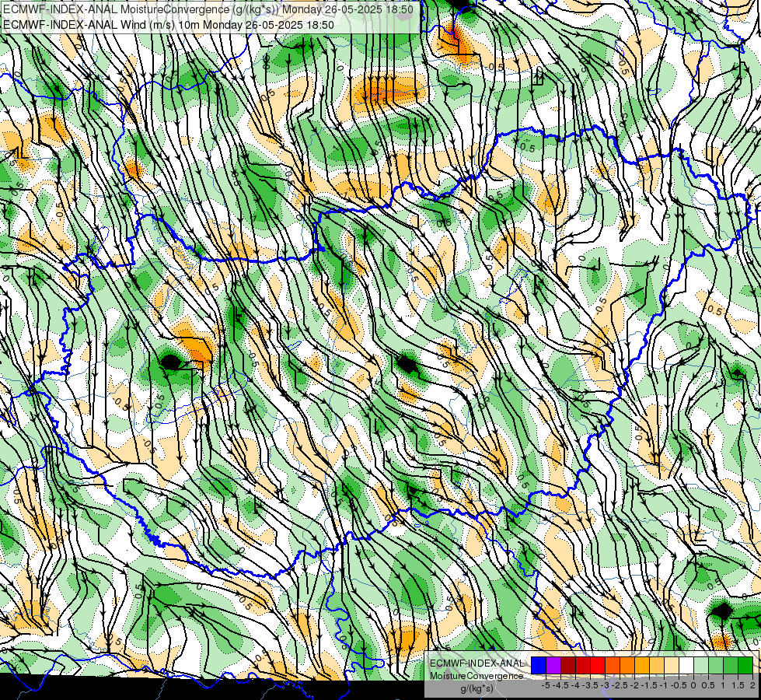Click the -5 tick label on the color scale

[x=546, y=685]
